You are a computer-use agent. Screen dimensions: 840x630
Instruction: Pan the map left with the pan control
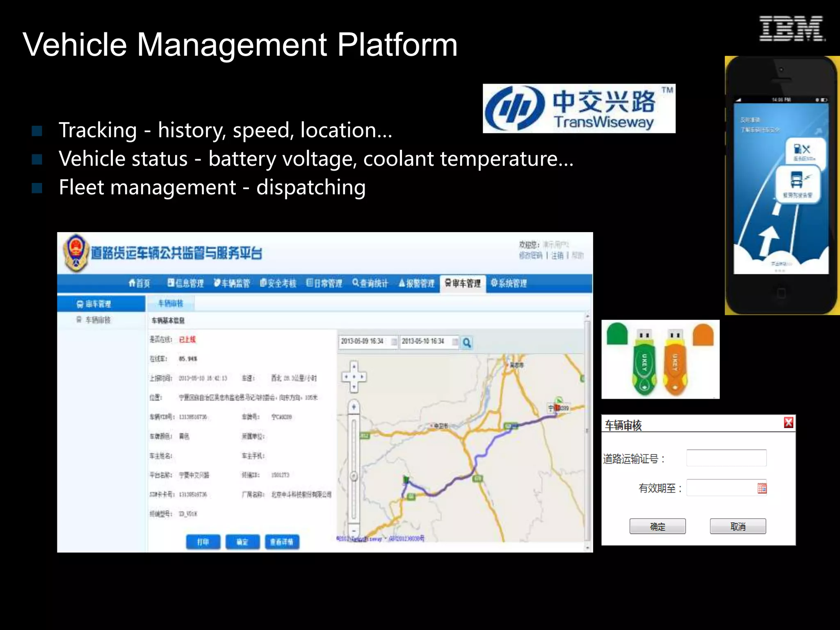coord(346,377)
